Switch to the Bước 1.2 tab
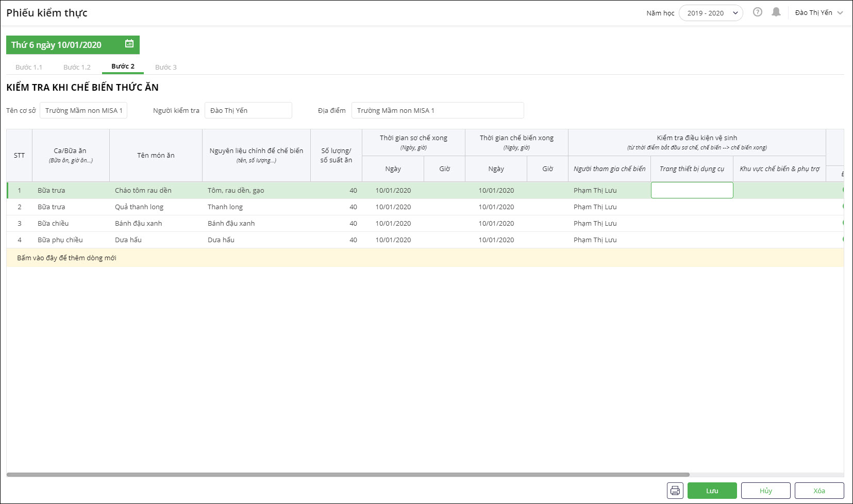Viewport: 853px width, 504px height. click(x=77, y=67)
